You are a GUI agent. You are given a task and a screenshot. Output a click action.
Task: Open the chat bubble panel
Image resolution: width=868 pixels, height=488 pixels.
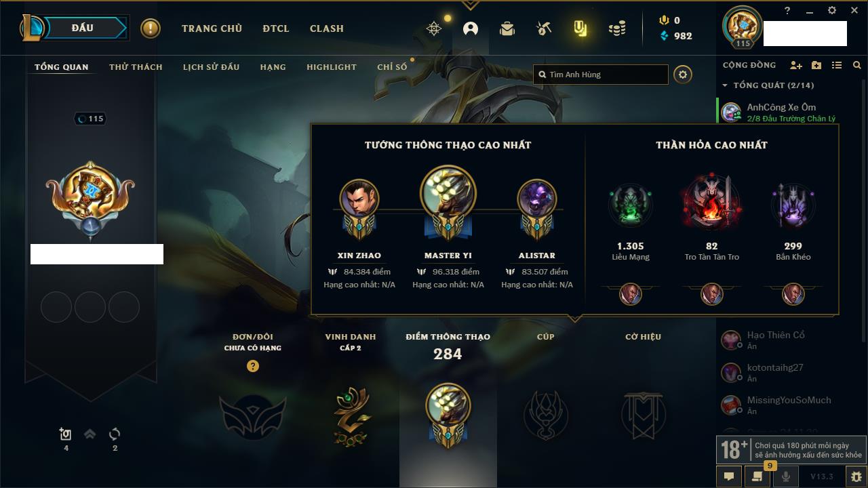coord(729,476)
